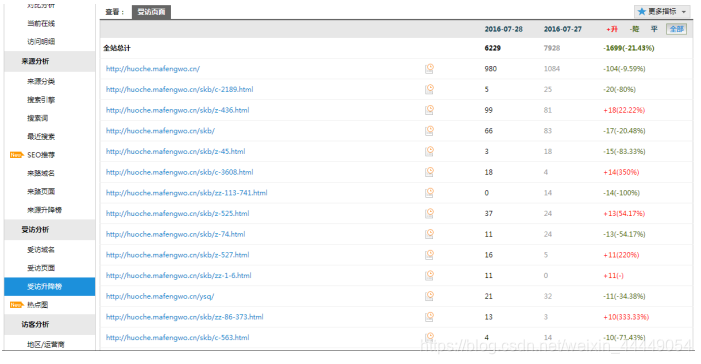Open 来路域名 in the sidebar
The height and width of the screenshot is (364, 701).
click(41, 173)
